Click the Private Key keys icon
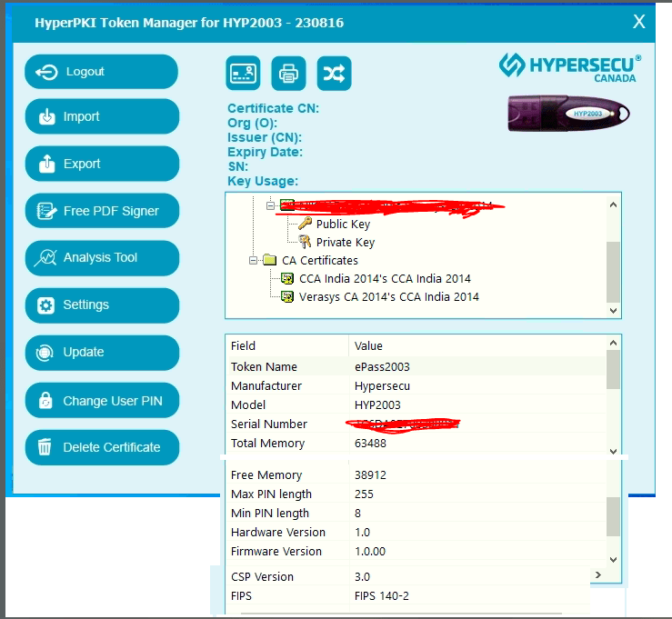The image size is (672, 619). click(305, 242)
